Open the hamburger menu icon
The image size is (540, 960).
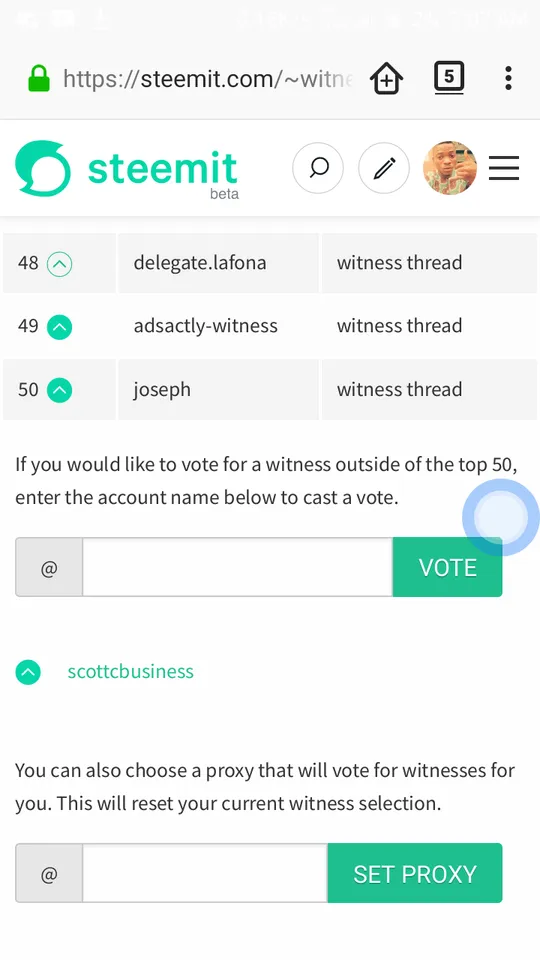(504, 168)
